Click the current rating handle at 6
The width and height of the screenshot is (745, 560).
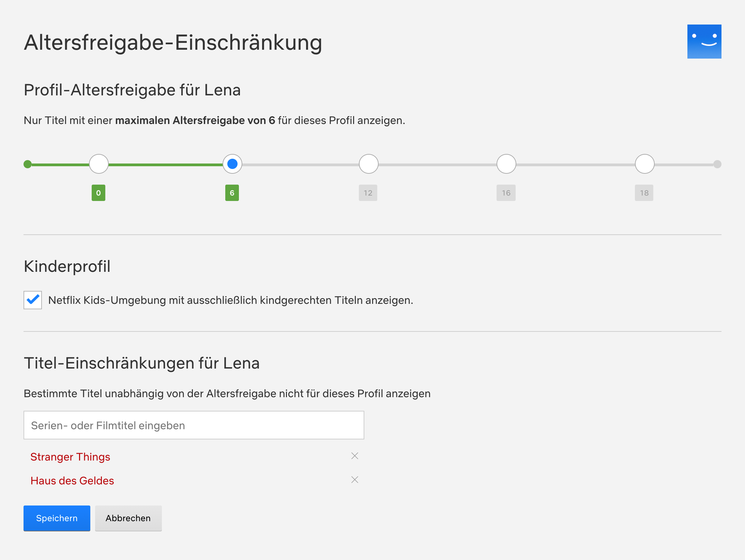[x=232, y=164]
